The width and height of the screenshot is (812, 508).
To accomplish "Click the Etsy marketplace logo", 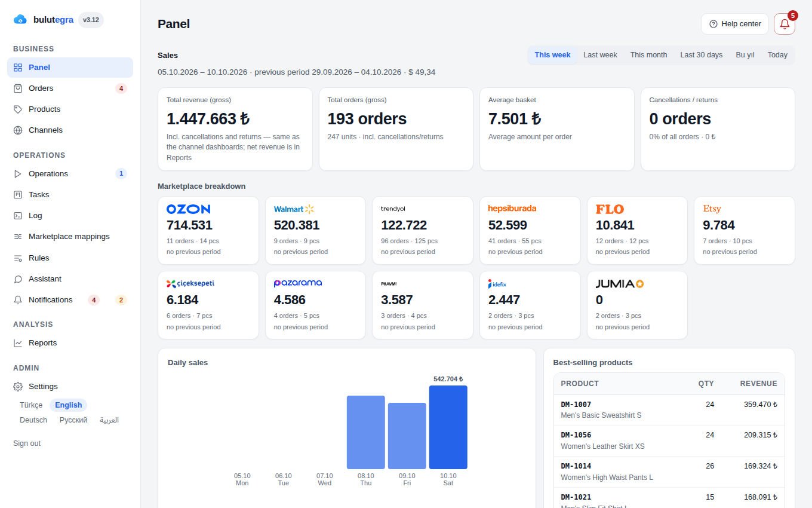I will [x=712, y=209].
